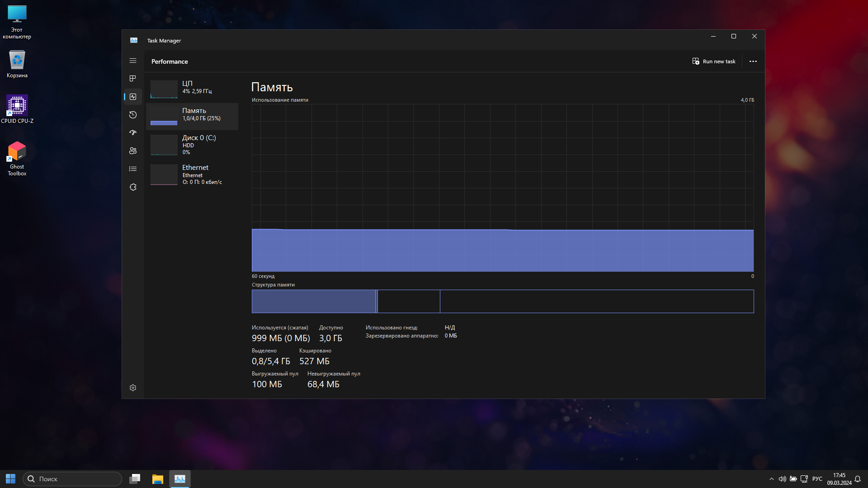Screen dimensions: 868x488
Task: Switch the РУС input language indicator
Action: coord(817,479)
